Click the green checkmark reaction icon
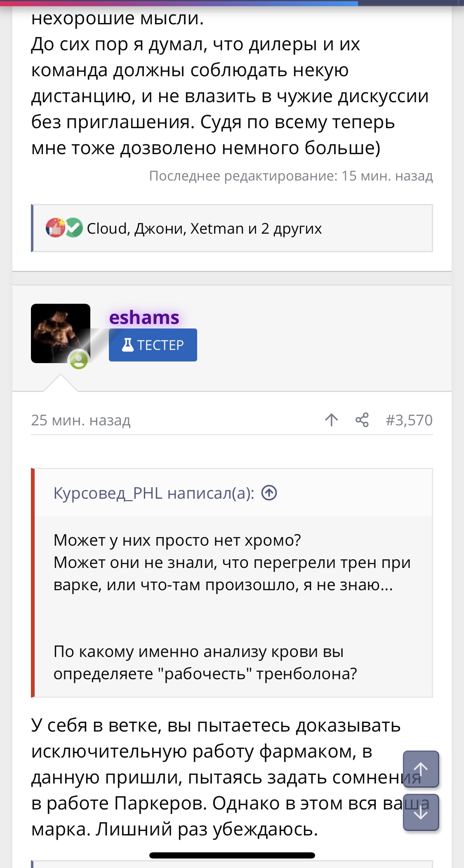Image resolution: width=464 pixels, height=868 pixels. [74, 228]
